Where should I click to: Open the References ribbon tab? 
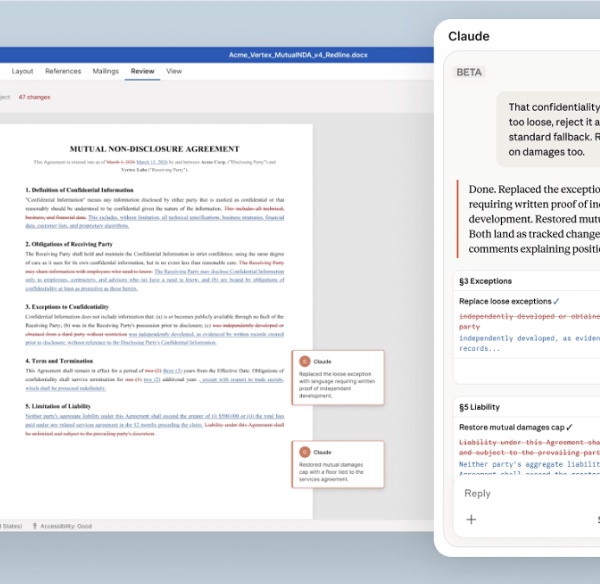click(63, 71)
